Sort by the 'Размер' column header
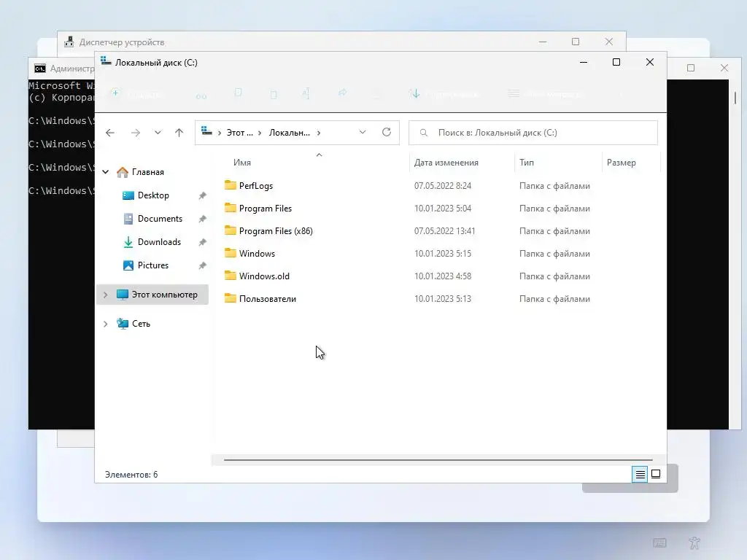 622,163
